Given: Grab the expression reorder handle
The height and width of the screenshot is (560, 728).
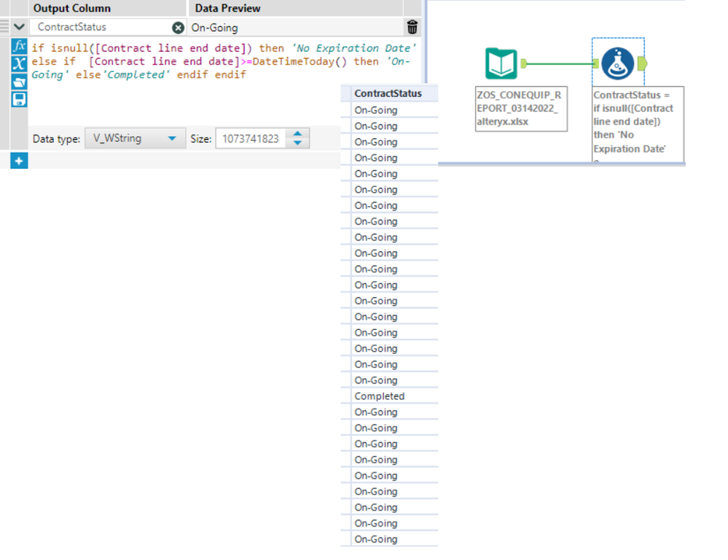Looking at the screenshot, I should (4, 27).
